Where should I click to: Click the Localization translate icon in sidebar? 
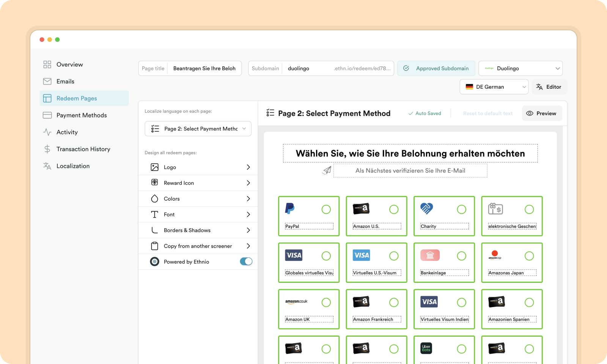coord(47,166)
